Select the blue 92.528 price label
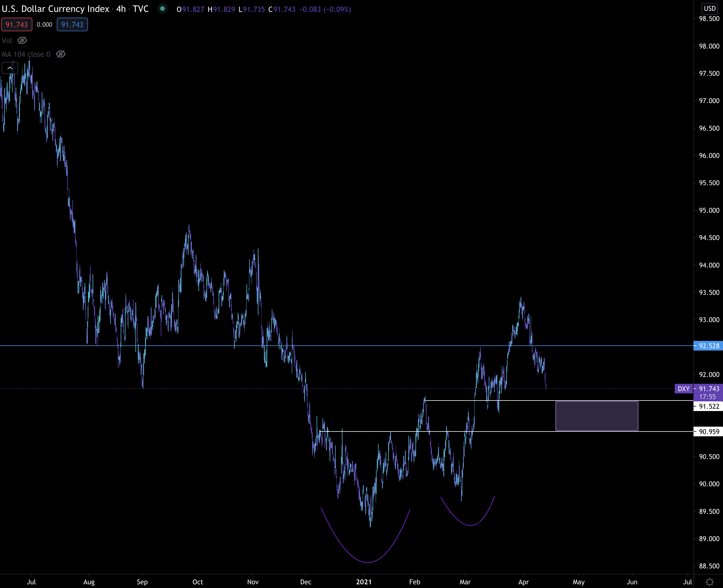Viewport: 723px width, 588px height. pos(709,346)
